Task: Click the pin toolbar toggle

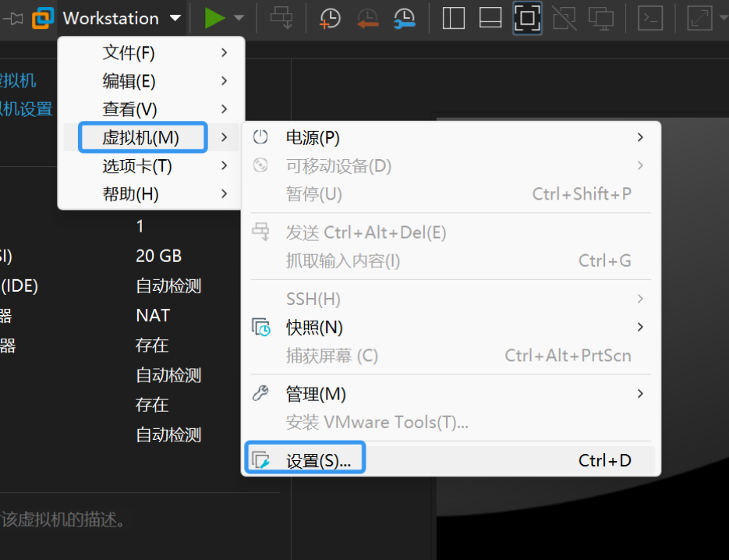Action: [11, 17]
